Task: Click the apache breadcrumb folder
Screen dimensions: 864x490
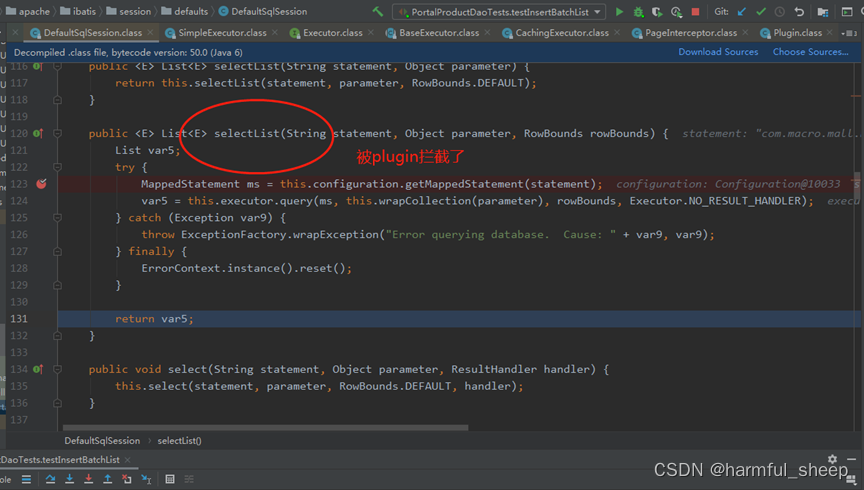Action: [x=28, y=11]
